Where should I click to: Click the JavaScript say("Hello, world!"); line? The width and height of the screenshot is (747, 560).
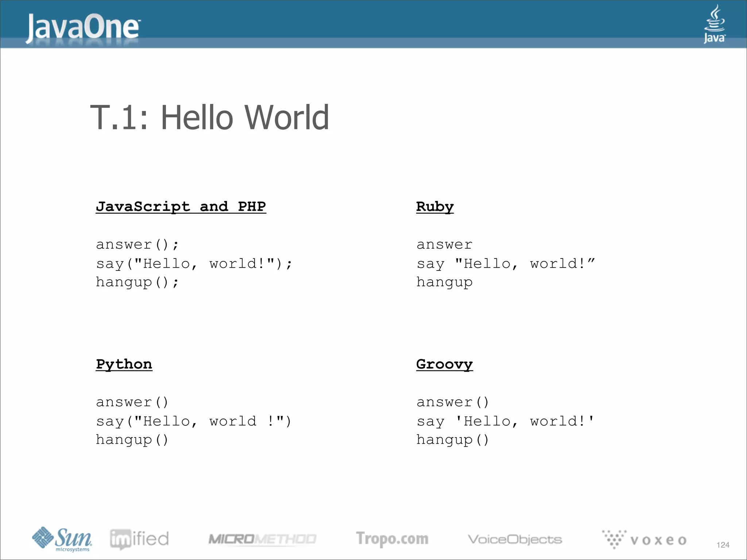[x=194, y=264]
